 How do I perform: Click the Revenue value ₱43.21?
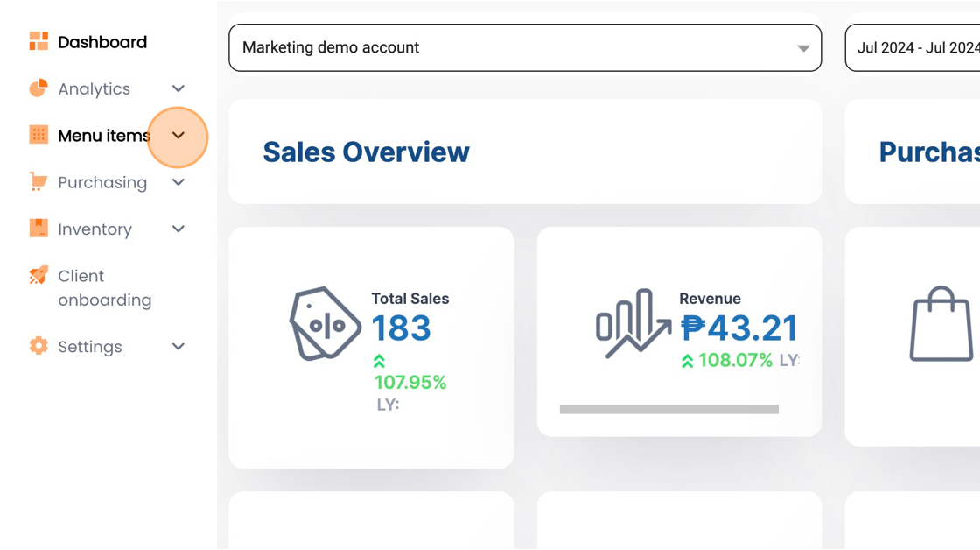(739, 328)
